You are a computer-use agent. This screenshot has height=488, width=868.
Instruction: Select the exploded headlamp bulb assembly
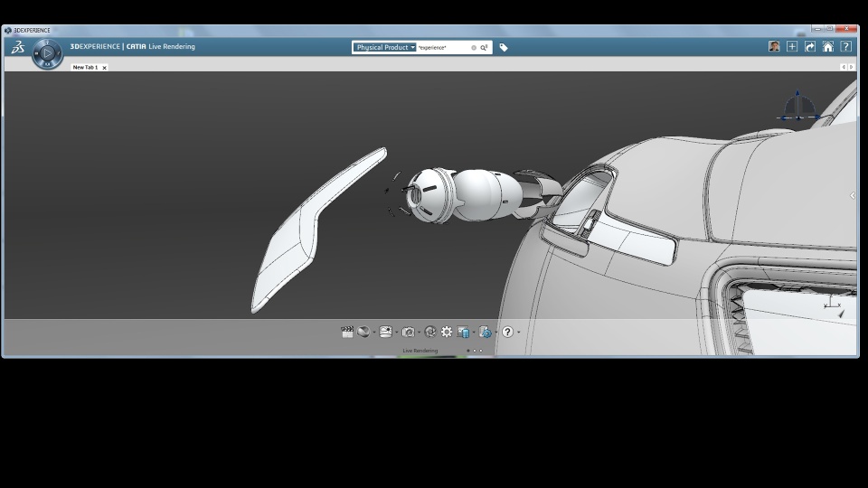[x=473, y=195]
